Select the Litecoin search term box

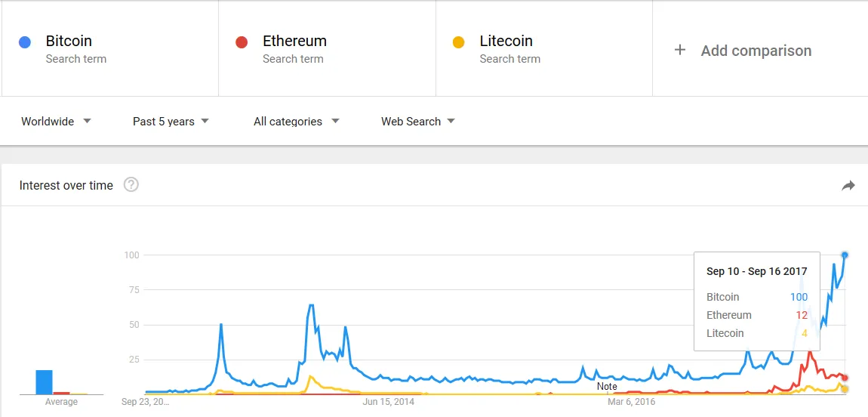[x=543, y=48]
